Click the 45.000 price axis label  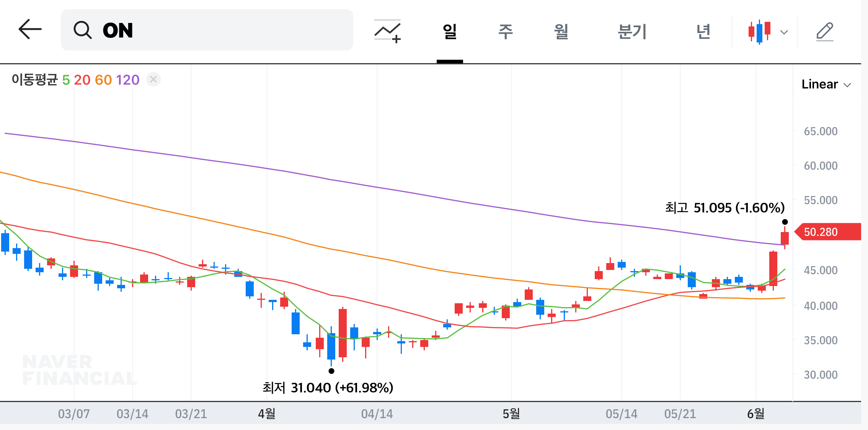(x=821, y=270)
